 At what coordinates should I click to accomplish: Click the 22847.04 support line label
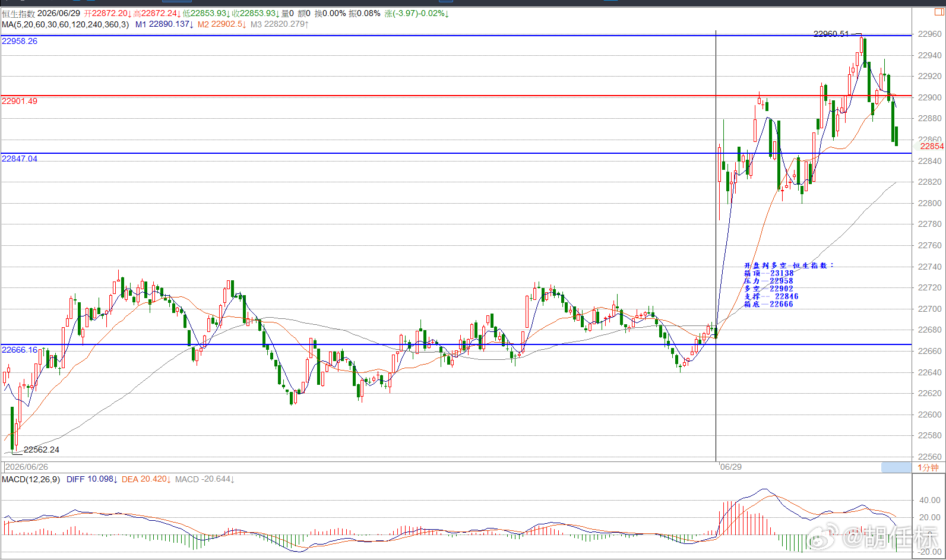20,159
